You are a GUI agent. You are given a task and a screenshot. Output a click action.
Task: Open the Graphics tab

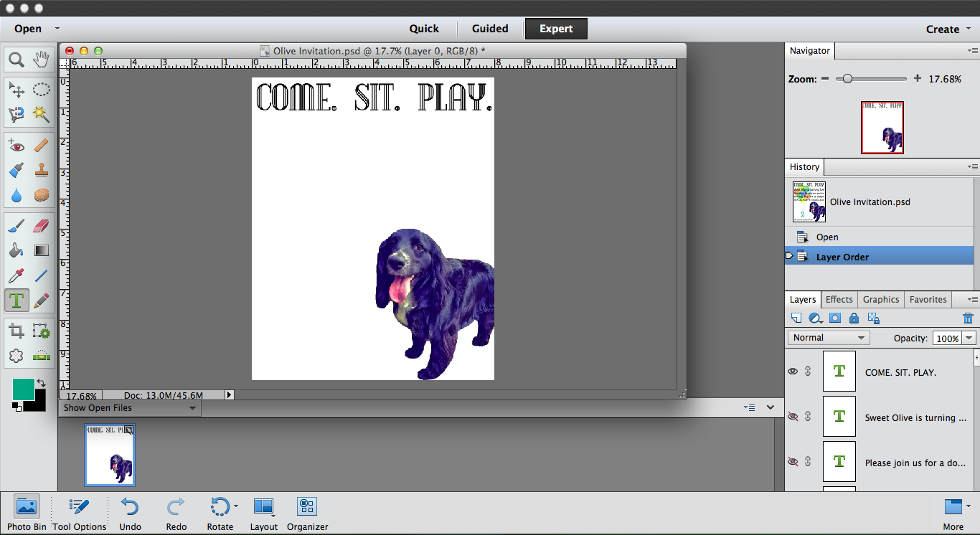[881, 300]
